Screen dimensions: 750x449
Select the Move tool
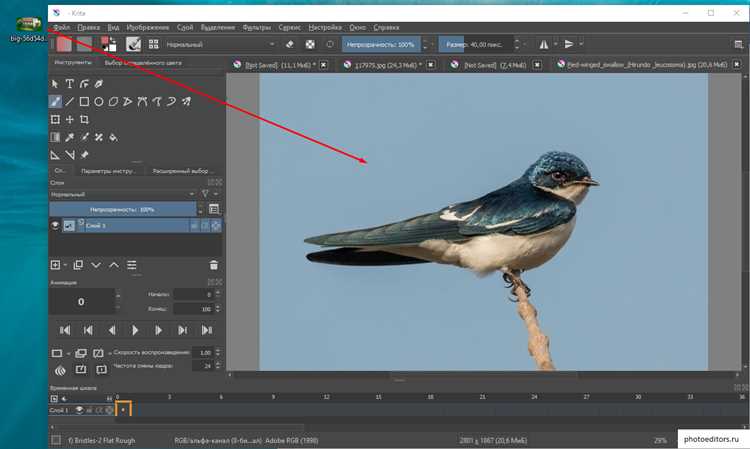70,120
